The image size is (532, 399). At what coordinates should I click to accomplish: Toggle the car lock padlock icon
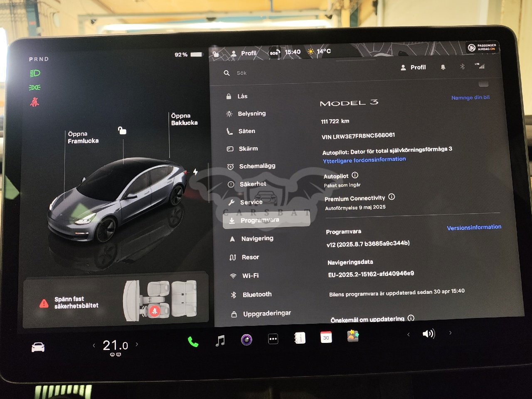tap(122, 131)
